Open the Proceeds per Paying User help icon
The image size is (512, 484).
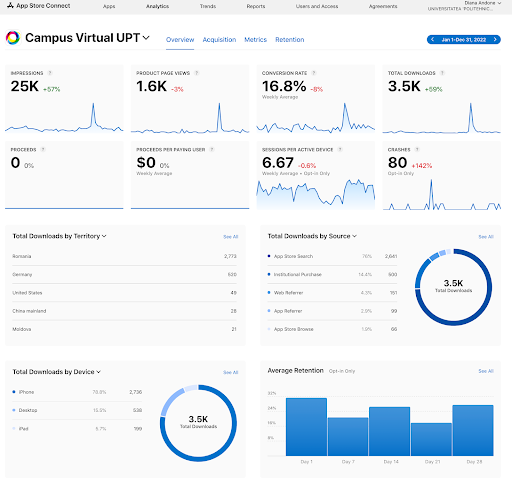coord(212,150)
